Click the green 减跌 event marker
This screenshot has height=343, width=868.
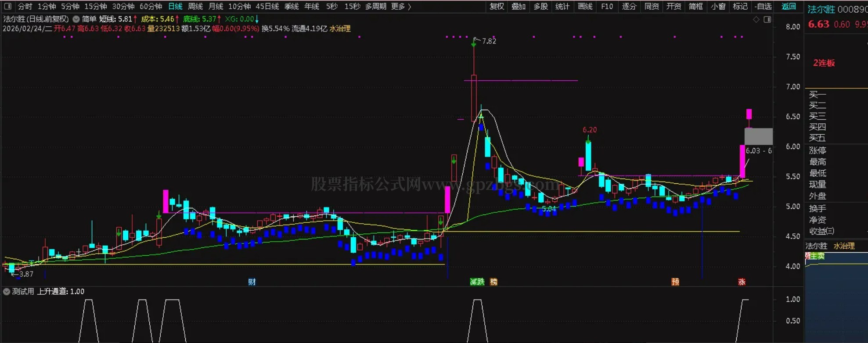477,282
